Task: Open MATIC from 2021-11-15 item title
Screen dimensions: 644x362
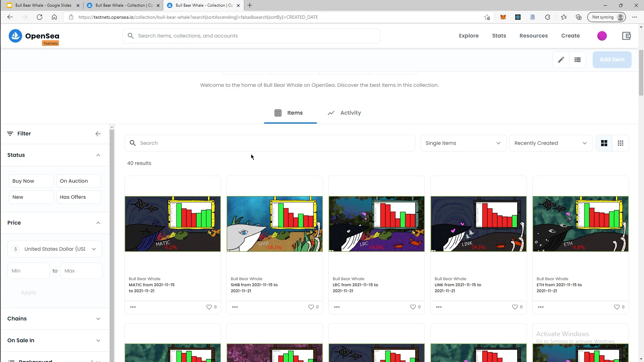Action: pyautogui.click(x=152, y=288)
